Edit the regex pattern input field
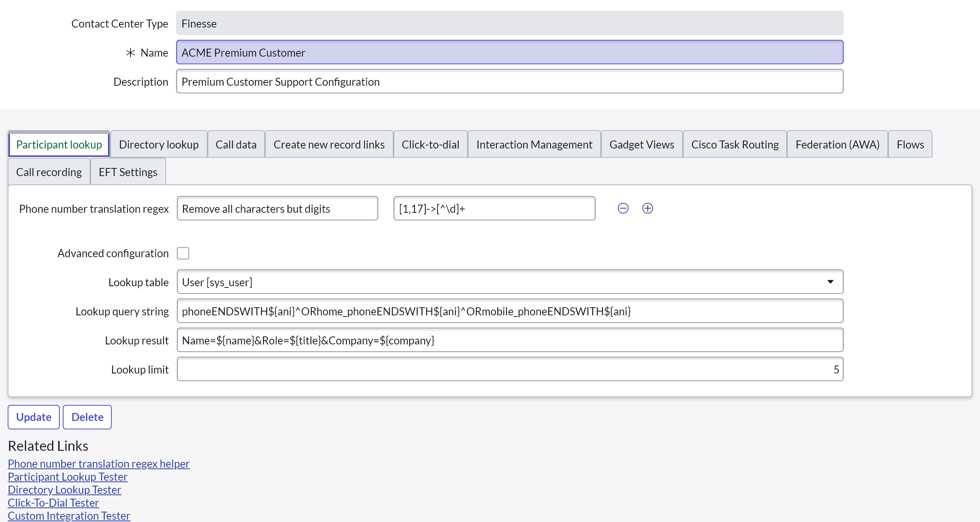The height and width of the screenshot is (522, 980). pyautogui.click(x=494, y=209)
